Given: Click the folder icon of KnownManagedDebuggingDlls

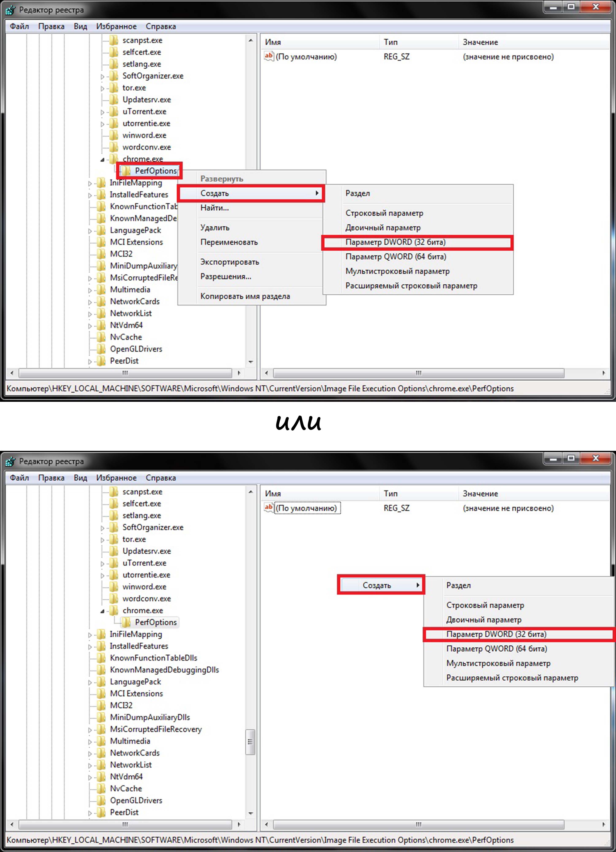Looking at the screenshot, I should tap(101, 669).
